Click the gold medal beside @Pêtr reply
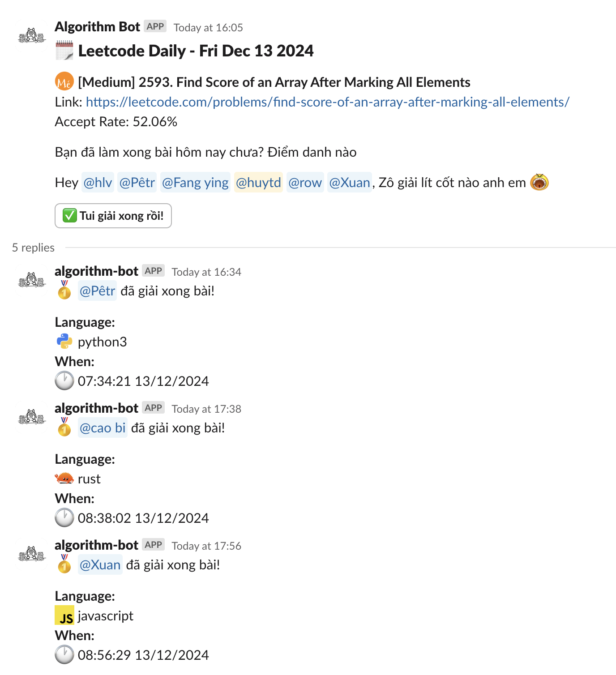This screenshot has width=616, height=675. pyautogui.click(x=64, y=290)
